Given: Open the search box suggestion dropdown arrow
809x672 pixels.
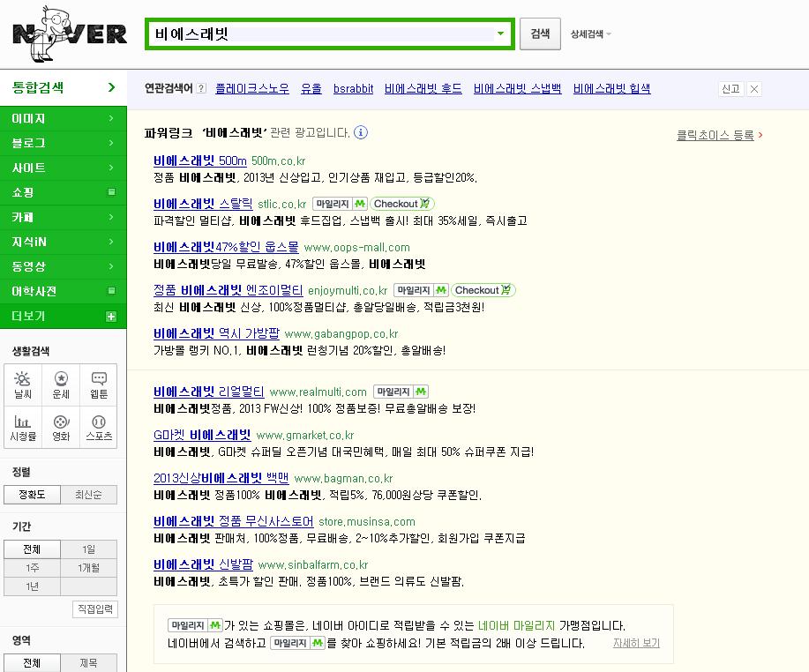Looking at the screenshot, I should point(500,34).
